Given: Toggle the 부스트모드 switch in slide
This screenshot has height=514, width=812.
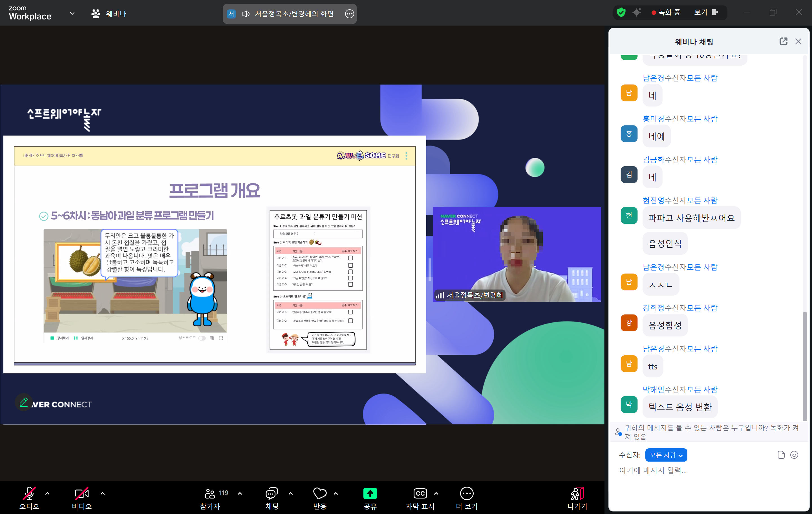Looking at the screenshot, I should click(202, 338).
